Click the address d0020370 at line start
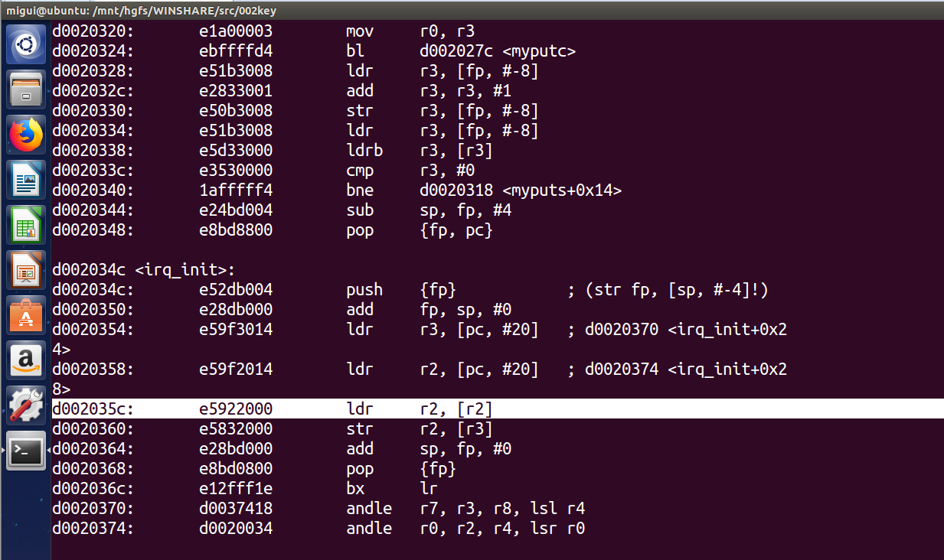The width and height of the screenshot is (944, 560). pos(93,509)
